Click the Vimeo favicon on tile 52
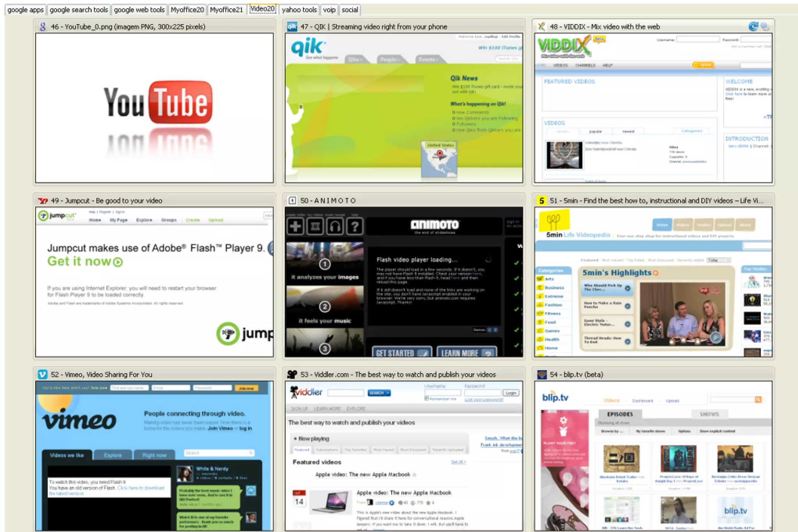Viewport: 798px width, 532px height. [x=42, y=375]
